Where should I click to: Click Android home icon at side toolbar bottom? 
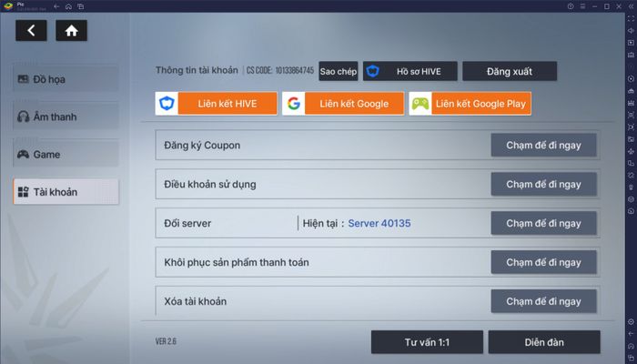(x=631, y=346)
